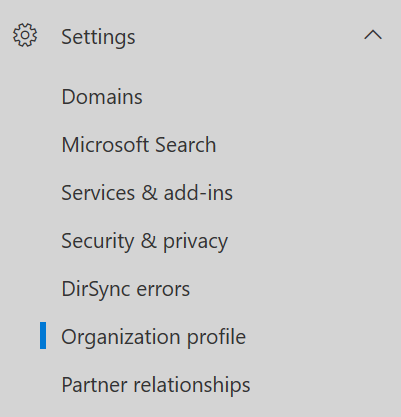401x417 pixels.
Task: Choose Microsoft Search from the Settings submenu
Action: [x=139, y=145]
